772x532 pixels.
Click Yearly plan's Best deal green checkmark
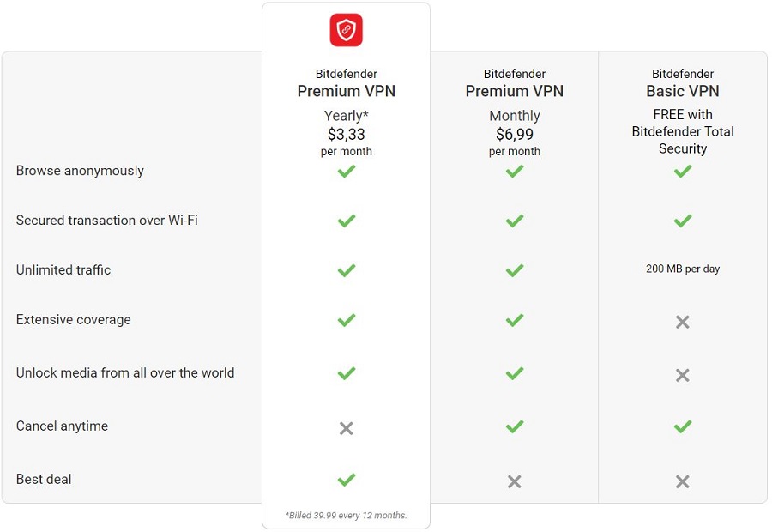(347, 480)
